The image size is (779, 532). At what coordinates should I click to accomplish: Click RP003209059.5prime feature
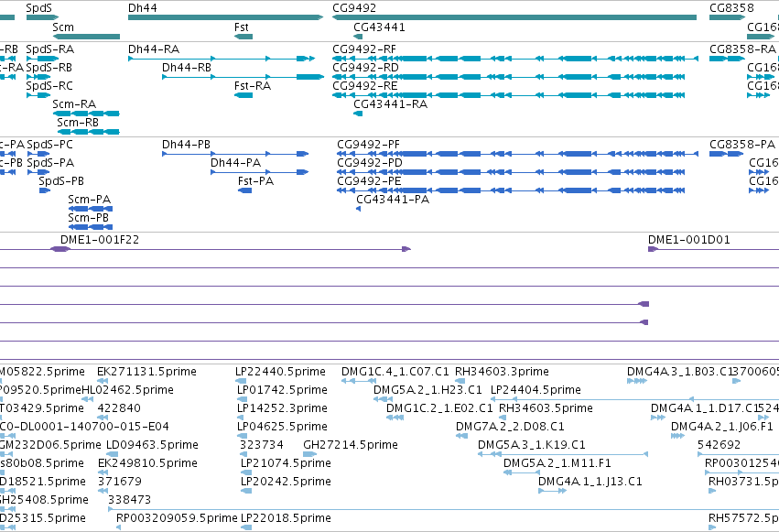(x=118, y=527)
